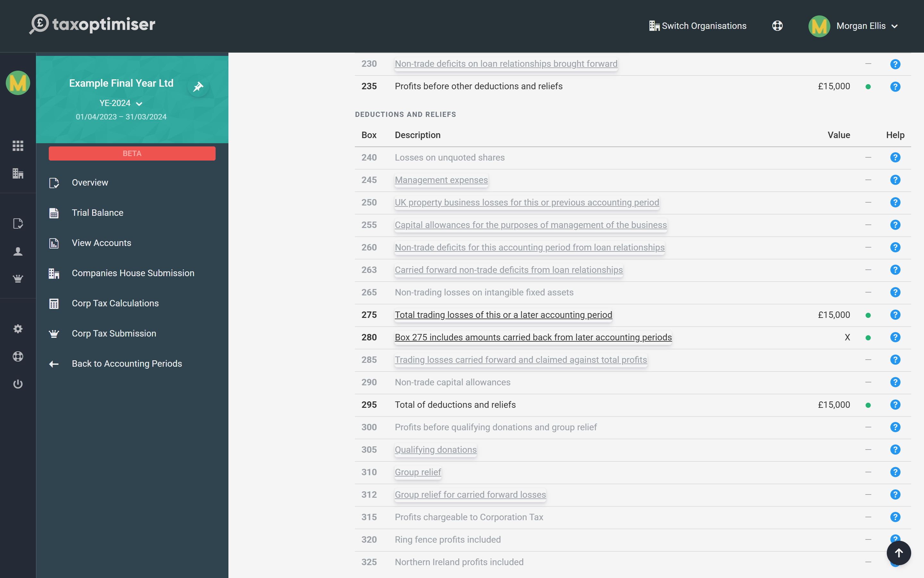The height and width of the screenshot is (578, 924).
Task: Open Non-trade deficits for this accounting period link
Action: click(530, 248)
